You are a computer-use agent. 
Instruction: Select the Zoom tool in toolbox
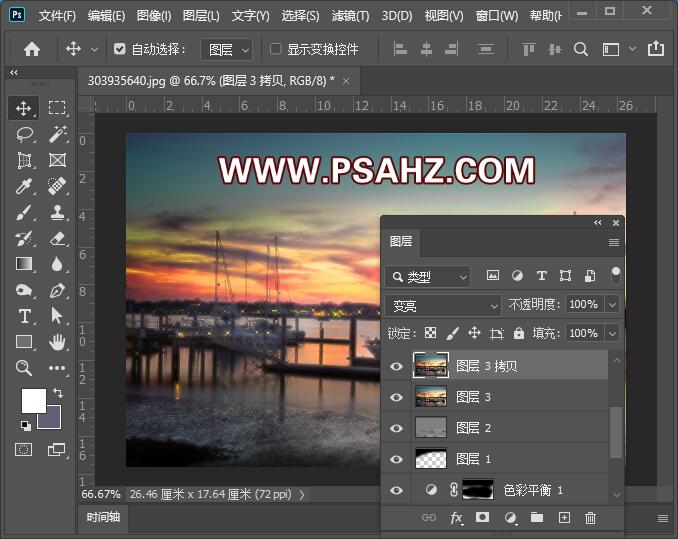pyautogui.click(x=24, y=368)
